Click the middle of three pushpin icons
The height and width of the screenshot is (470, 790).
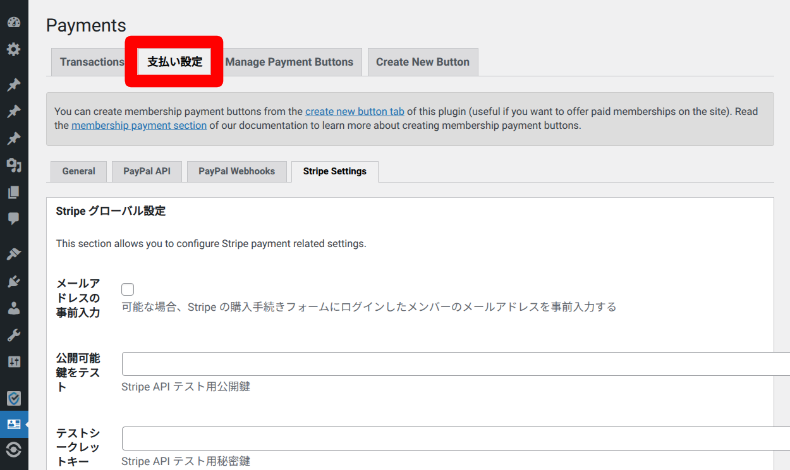(x=14, y=111)
